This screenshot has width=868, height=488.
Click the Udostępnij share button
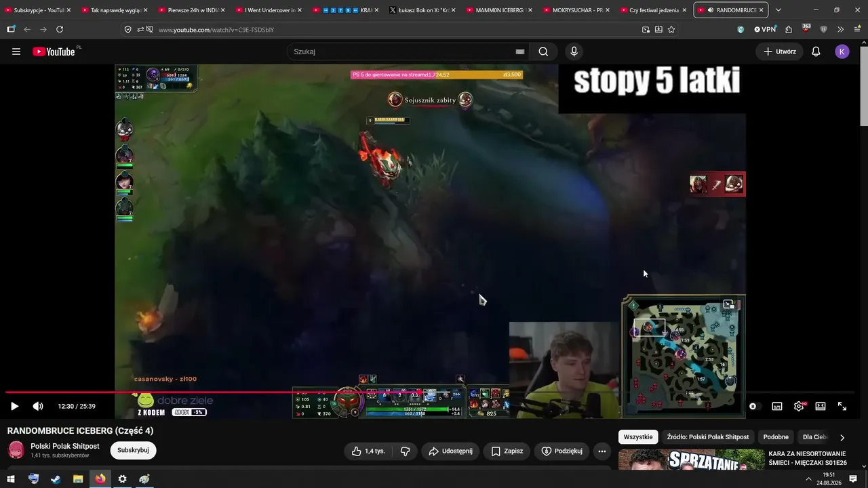tap(451, 451)
